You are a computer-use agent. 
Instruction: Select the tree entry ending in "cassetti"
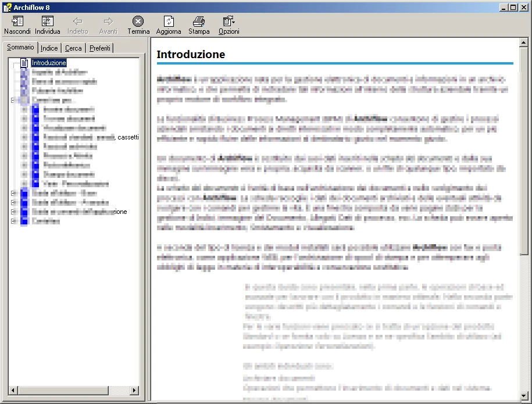(91, 137)
